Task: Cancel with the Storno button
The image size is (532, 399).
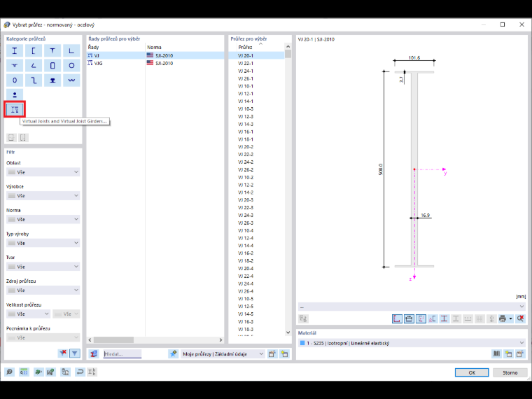Action: 510,372
